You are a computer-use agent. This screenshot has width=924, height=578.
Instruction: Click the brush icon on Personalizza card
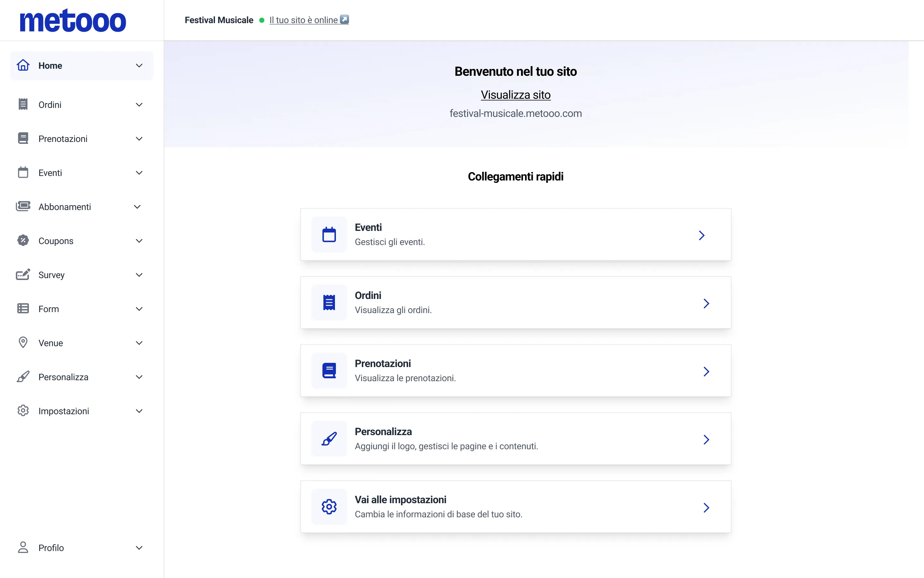(329, 439)
